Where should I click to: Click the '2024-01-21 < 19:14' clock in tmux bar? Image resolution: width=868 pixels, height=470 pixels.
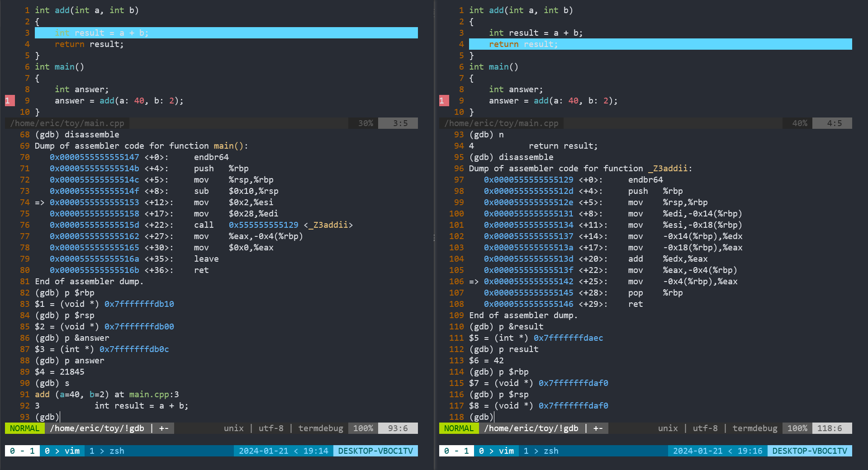pos(284,451)
